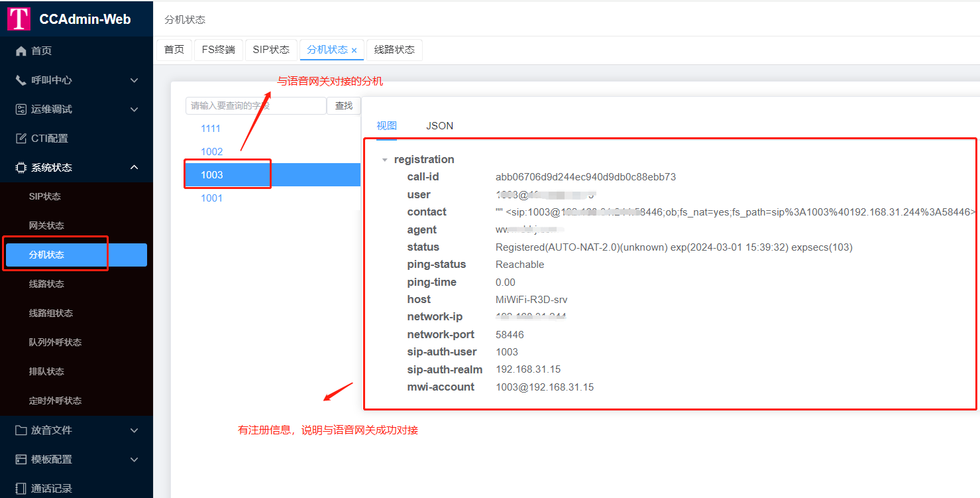Open the SIP状态 tab
Viewport: 980px width, 498px height.
pyautogui.click(x=271, y=50)
